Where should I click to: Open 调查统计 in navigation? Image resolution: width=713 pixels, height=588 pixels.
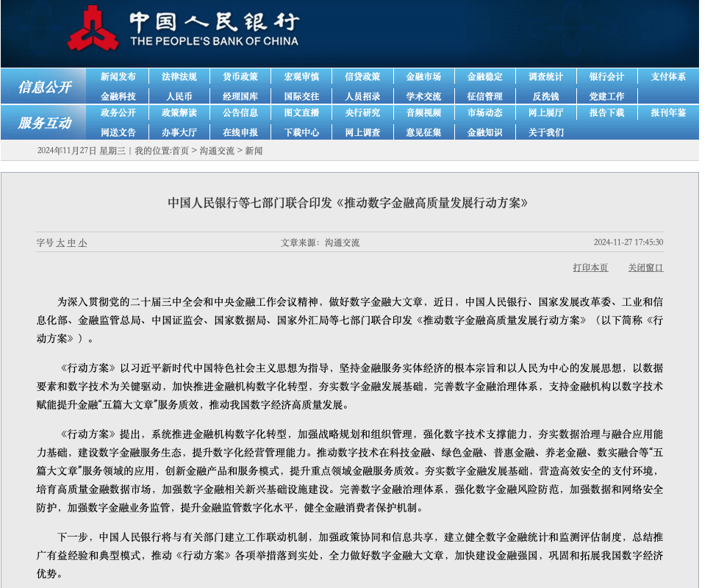coord(545,77)
